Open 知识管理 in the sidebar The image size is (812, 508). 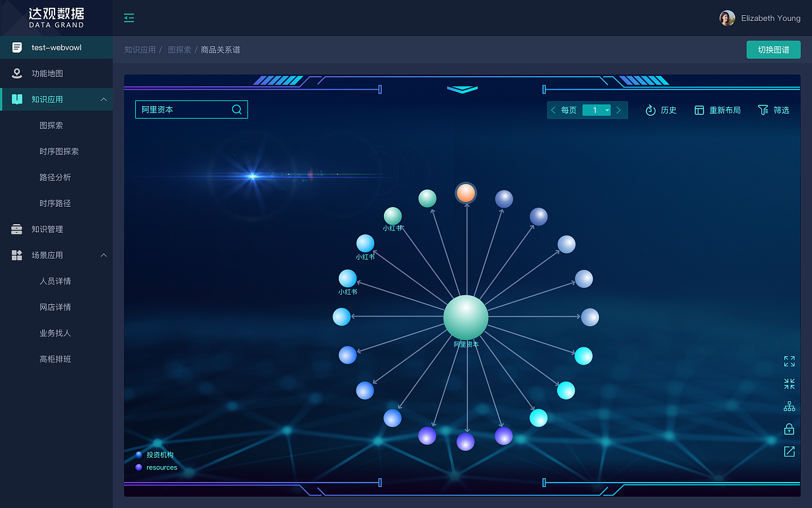[56, 229]
